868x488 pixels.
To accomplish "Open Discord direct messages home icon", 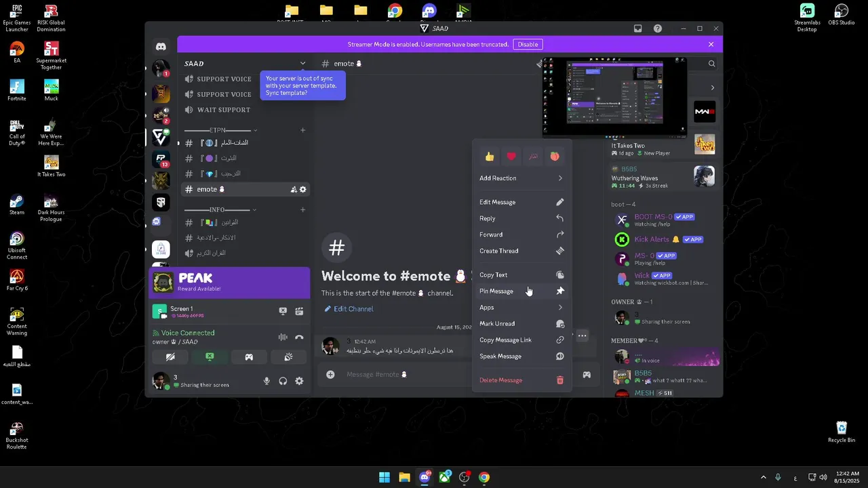I will point(161,47).
